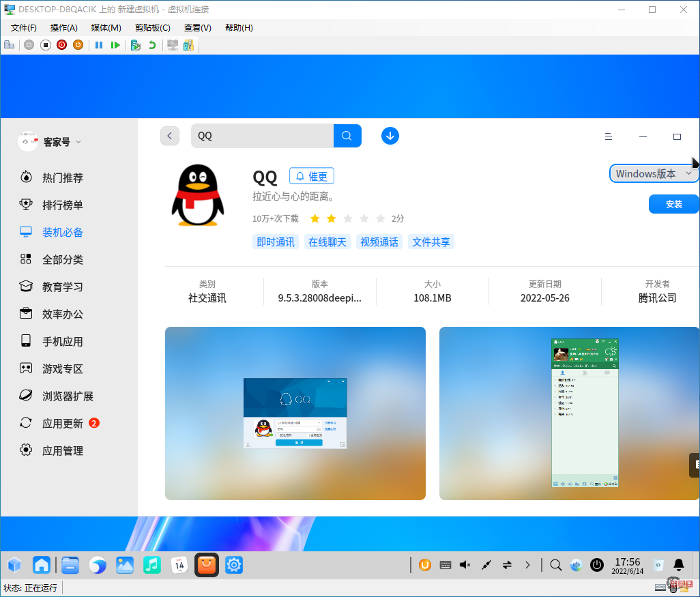Click the version 9.5.3.28008deepi... text
The width and height of the screenshot is (700, 597).
point(320,298)
